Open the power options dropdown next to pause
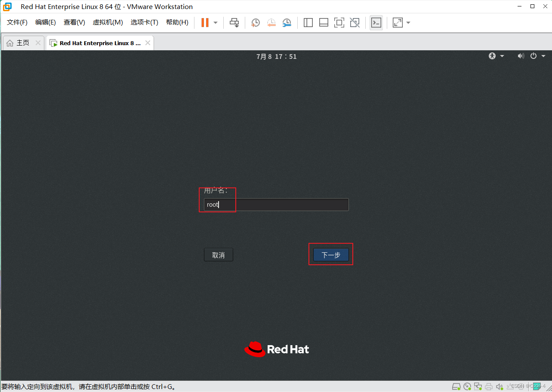 click(x=216, y=22)
